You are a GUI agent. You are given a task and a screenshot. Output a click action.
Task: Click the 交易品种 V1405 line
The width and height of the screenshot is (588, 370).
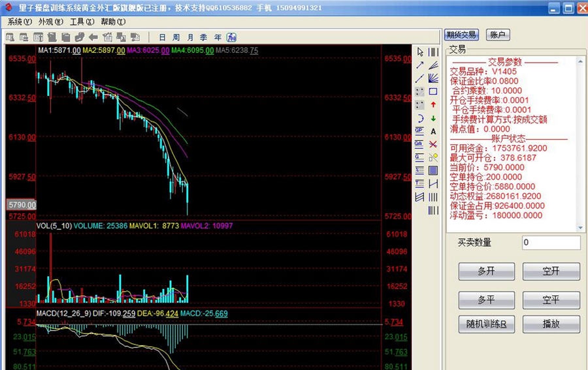(x=483, y=72)
